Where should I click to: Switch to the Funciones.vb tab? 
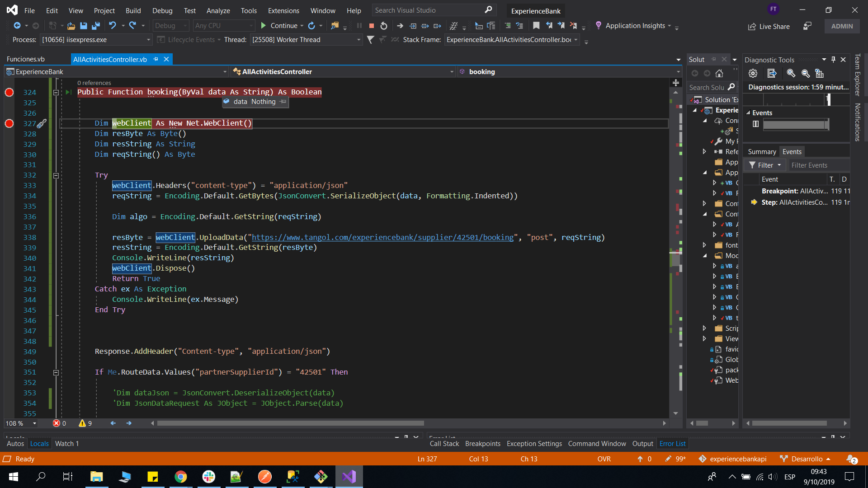(26, 59)
